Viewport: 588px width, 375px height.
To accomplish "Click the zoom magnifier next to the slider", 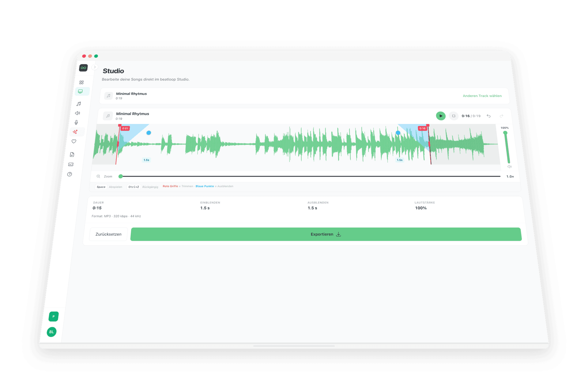I will [98, 176].
